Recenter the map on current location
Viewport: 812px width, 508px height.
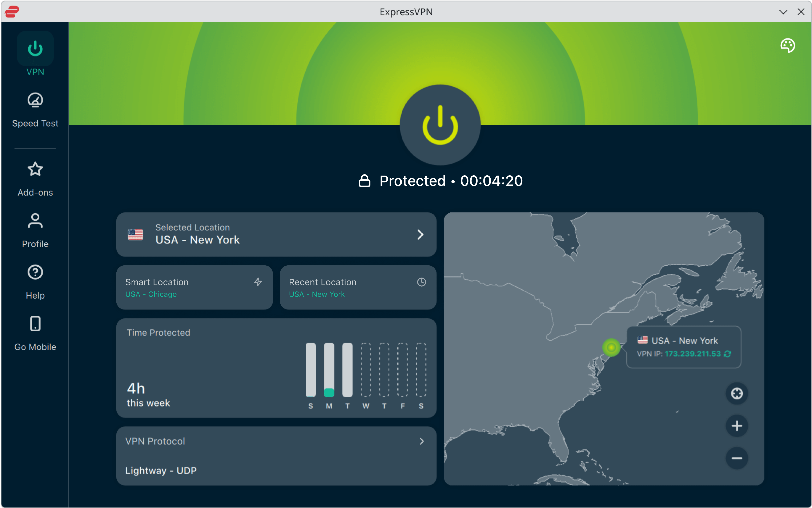pyautogui.click(x=737, y=393)
